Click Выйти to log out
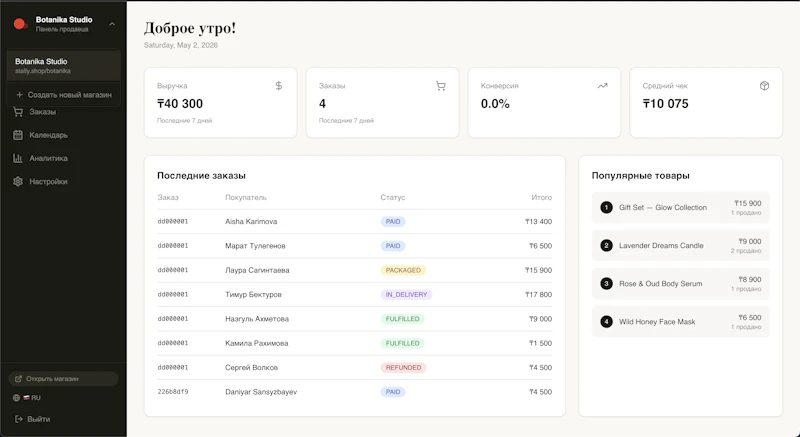Image resolution: width=800 pixels, height=437 pixels. 33,419
